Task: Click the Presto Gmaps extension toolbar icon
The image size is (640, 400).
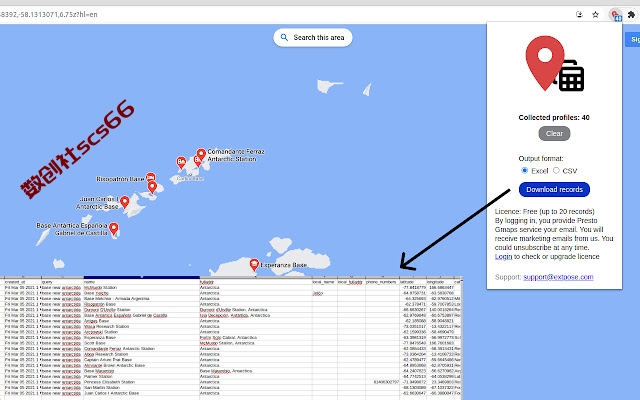Action: (x=615, y=15)
